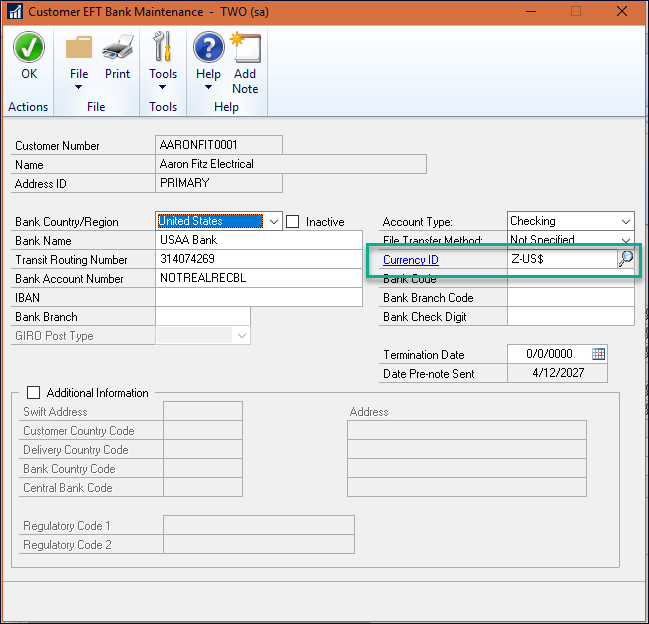The height and width of the screenshot is (624, 649).
Task: Click the green OK checkmark icon
Action: [x=29, y=47]
